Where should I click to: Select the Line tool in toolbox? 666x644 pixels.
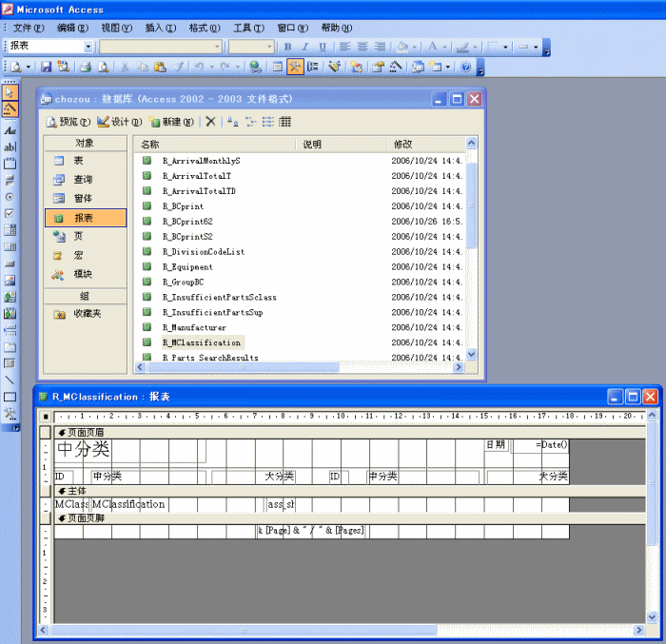pyautogui.click(x=10, y=381)
